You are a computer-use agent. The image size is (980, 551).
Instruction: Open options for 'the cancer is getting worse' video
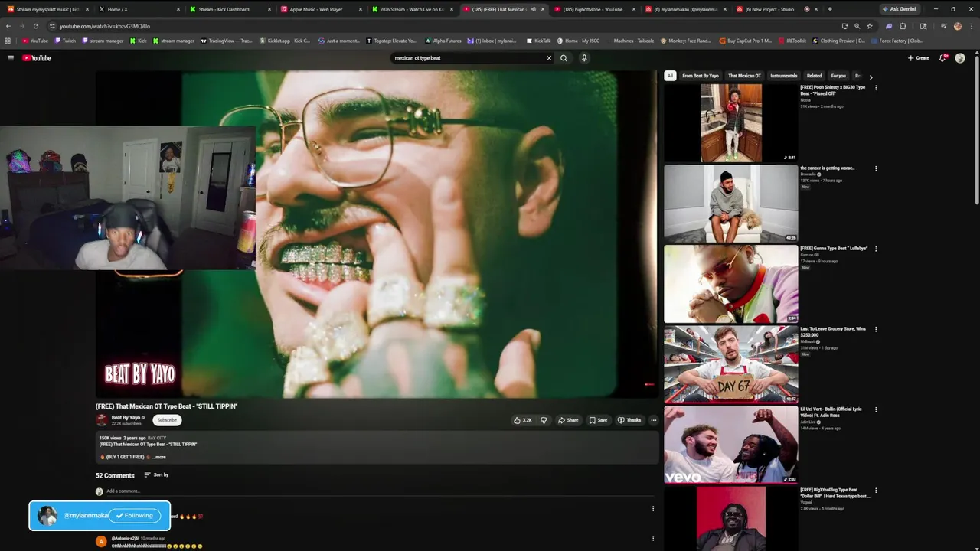click(876, 168)
